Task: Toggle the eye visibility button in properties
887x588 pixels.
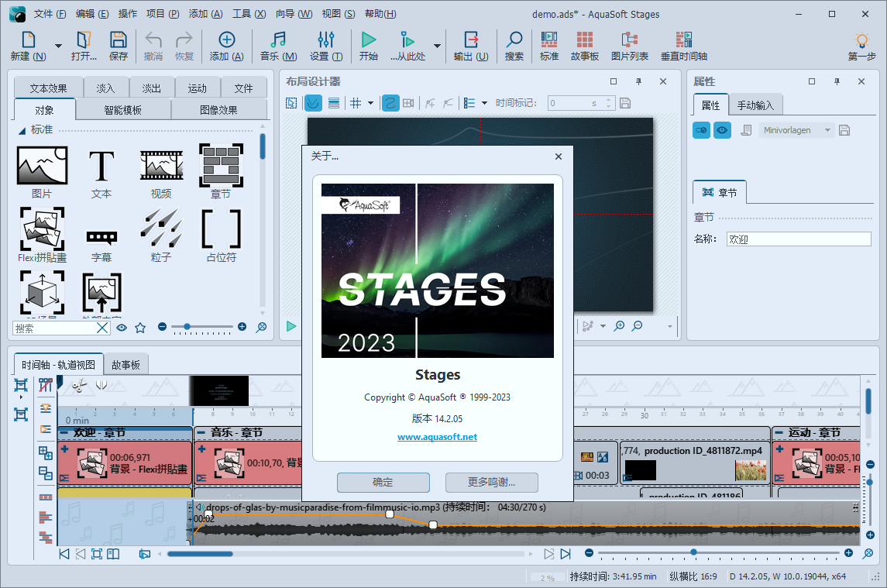Action: 722,130
